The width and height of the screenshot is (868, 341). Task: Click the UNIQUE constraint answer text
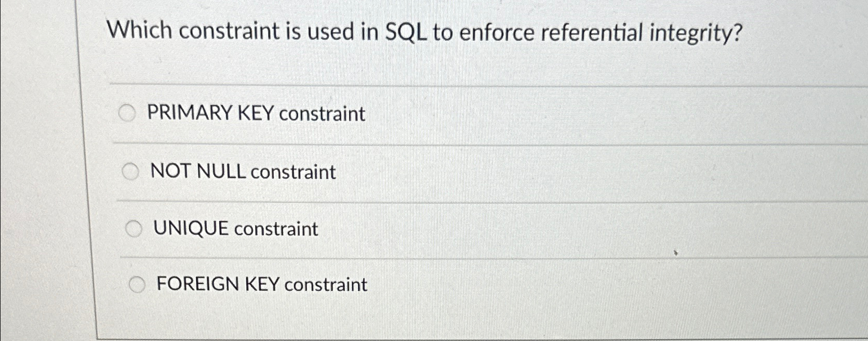[235, 228]
